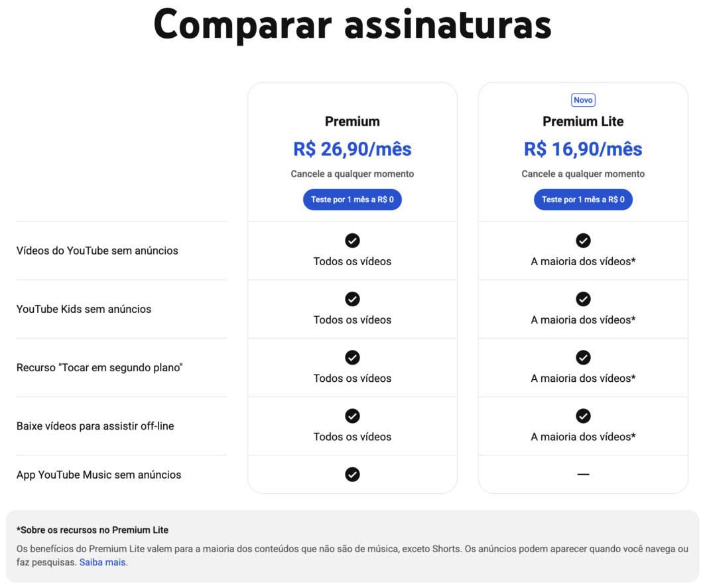Screen dimensions: 703x588
Task: Click "Teste por 1 mês a R$ 0" under Premium
Action: pos(352,199)
